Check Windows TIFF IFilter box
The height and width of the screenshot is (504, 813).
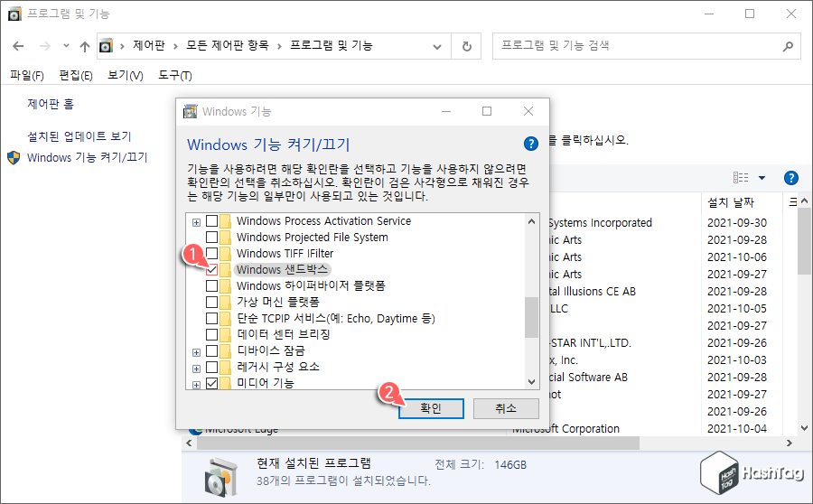tap(211, 253)
